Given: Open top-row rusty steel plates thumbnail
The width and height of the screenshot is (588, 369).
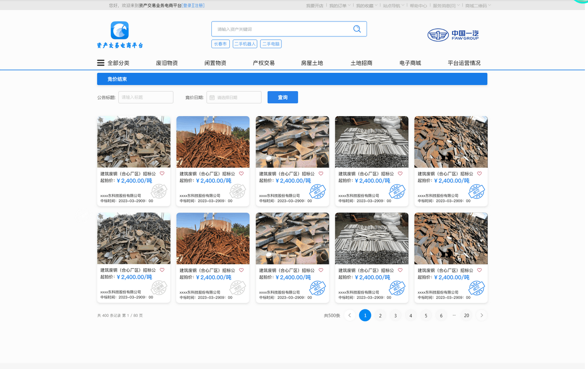Looking at the screenshot, I should click(451, 142).
